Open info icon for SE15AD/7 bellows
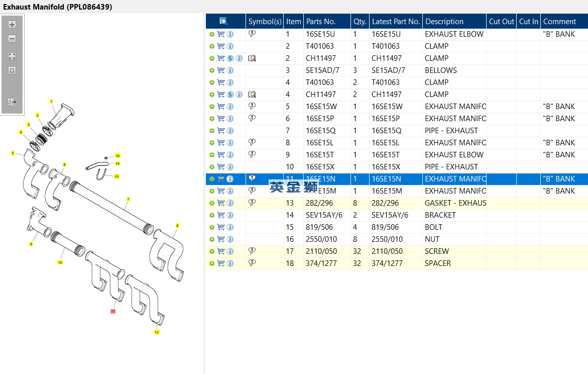The height and width of the screenshot is (374, 588). [x=230, y=70]
